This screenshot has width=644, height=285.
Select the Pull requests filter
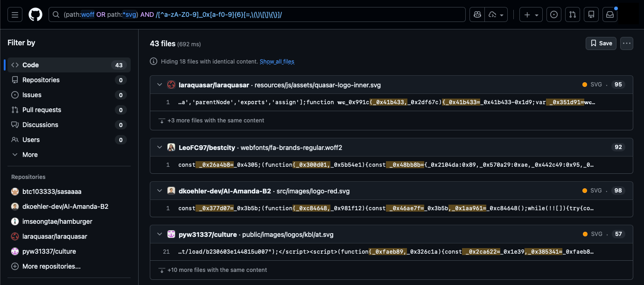point(69,110)
